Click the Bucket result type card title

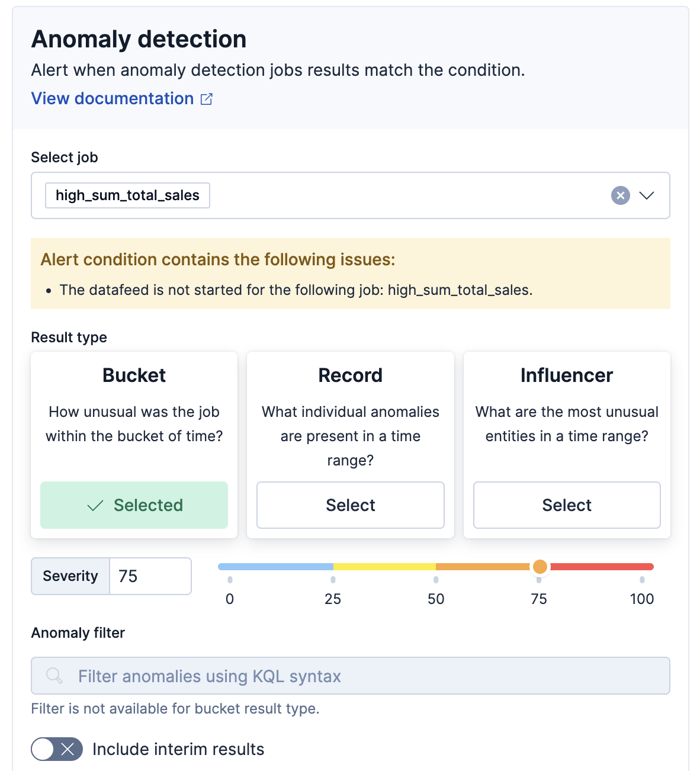(x=134, y=375)
